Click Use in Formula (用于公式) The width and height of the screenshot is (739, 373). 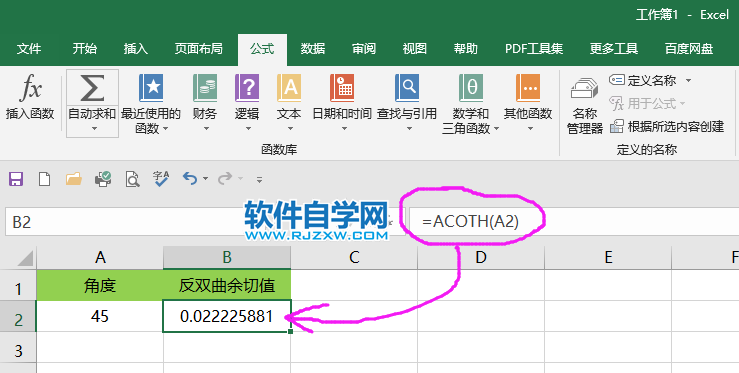[643, 103]
